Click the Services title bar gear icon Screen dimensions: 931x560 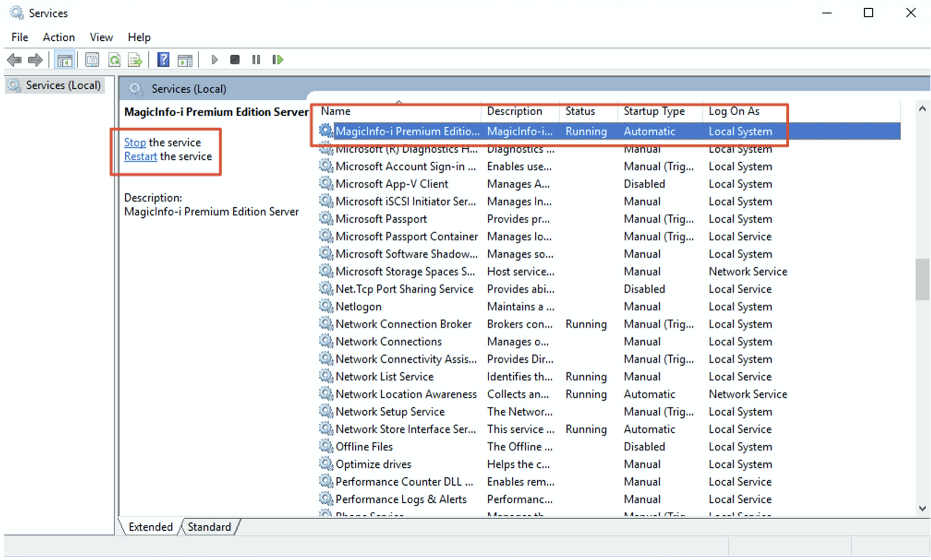(17, 13)
